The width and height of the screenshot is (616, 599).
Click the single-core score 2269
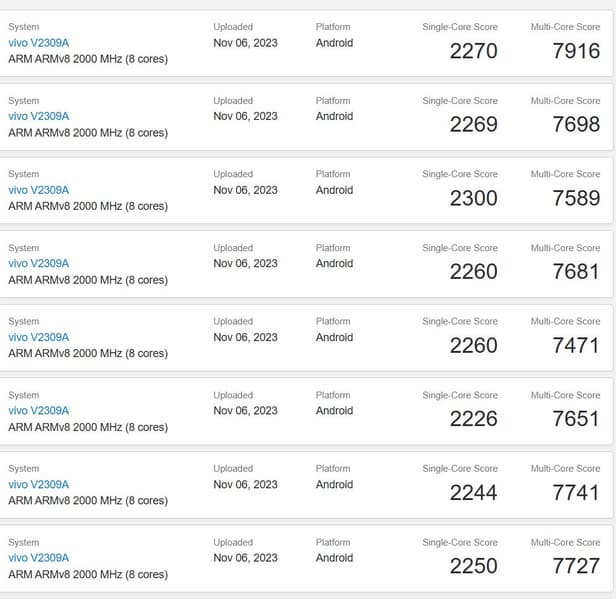click(x=473, y=125)
